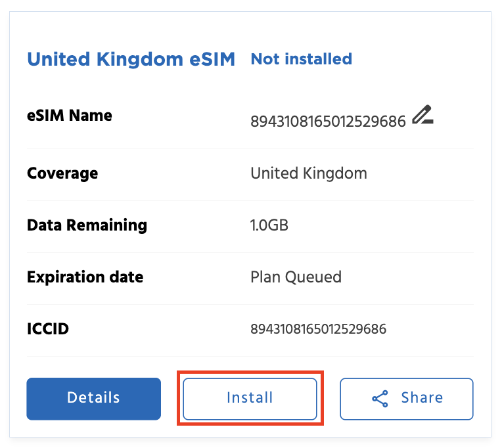The height and width of the screenshot is (448, 502).
Task: Click the Share text label
Action: (x=422, y=398)
